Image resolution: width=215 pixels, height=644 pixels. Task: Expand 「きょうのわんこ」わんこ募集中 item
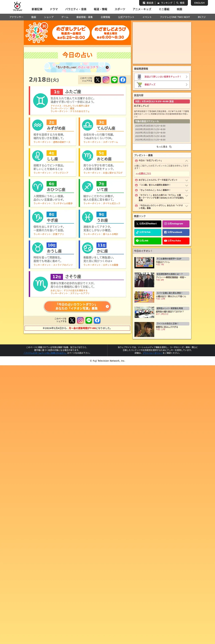point(162,190)
